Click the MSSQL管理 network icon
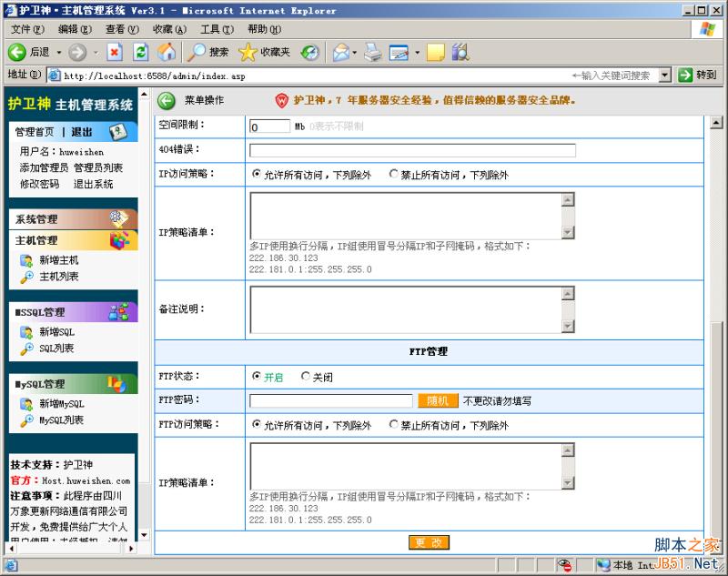Image resolution: width=728 pixels, height=576 pixels. click(118, 311)
